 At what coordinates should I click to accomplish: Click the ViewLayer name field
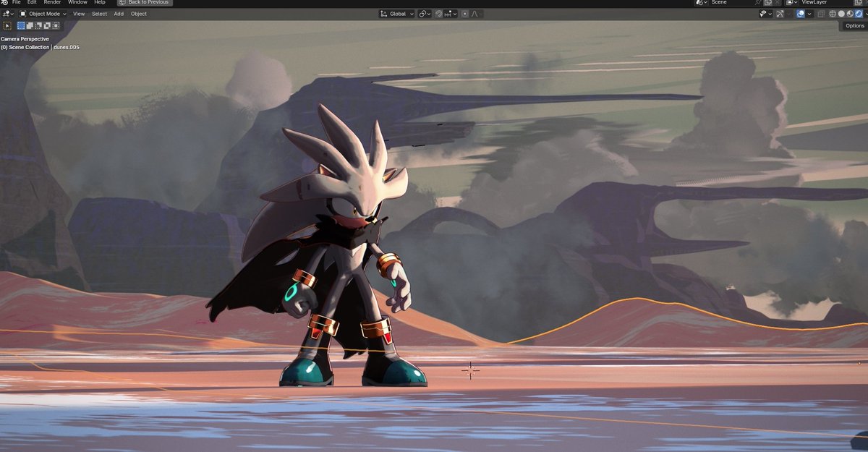pos(826,2)
